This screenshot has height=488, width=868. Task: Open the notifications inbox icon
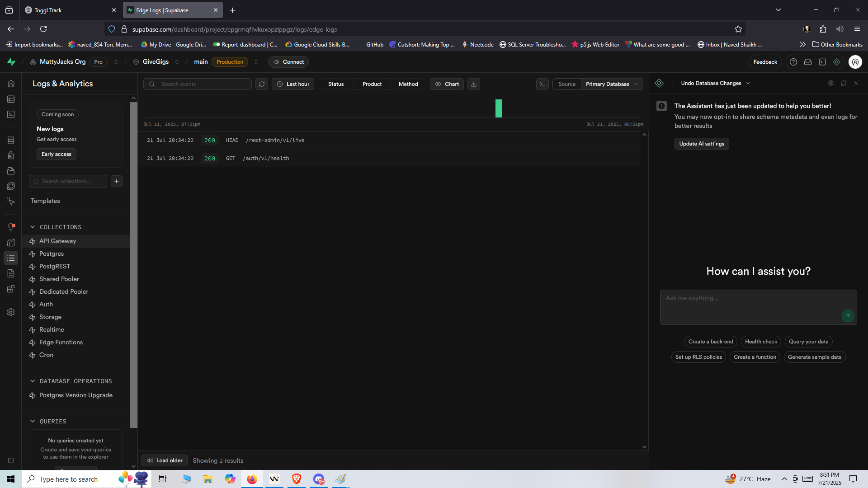[808, 62]
